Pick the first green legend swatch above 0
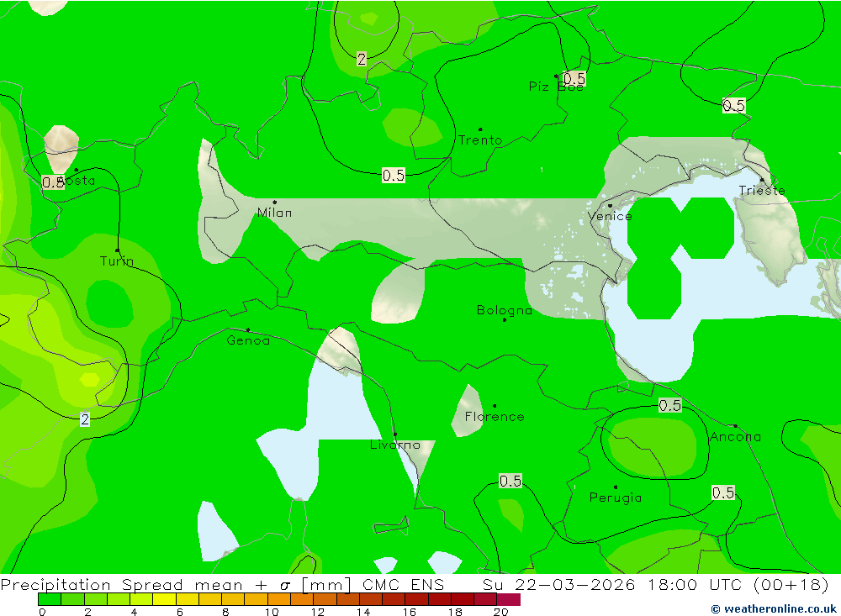Image resolution: width=841 pixels, height=616 pixels. tap(50, 599)
